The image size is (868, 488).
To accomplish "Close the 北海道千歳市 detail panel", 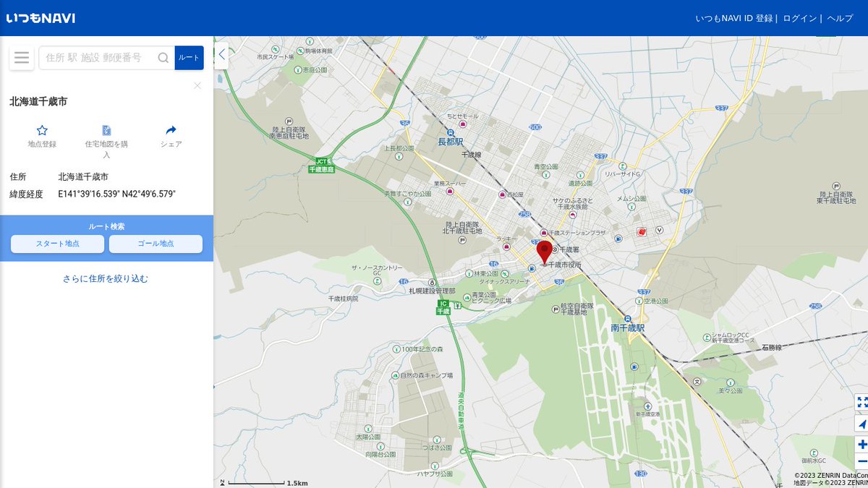I will click(197, 85).
